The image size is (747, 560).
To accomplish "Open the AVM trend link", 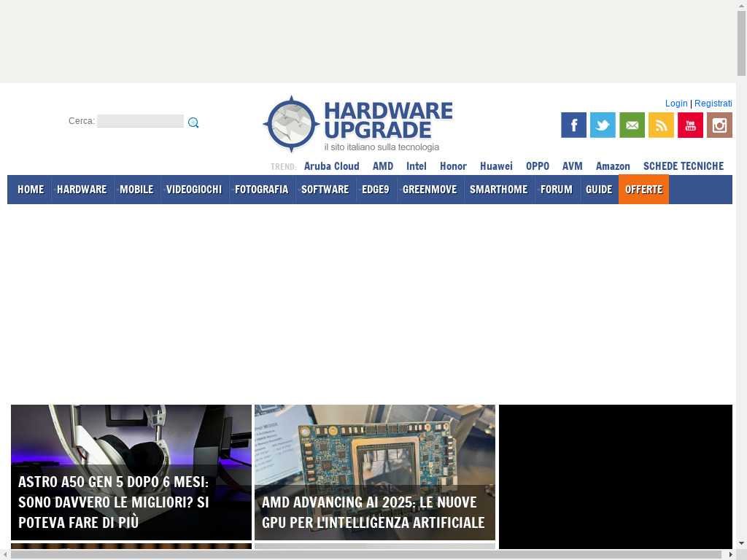I will pos(572,166).
